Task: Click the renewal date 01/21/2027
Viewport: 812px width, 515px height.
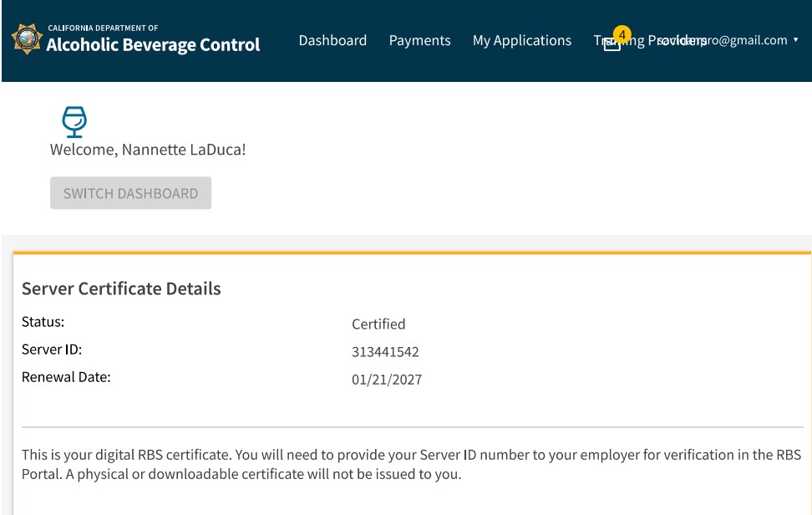Action: [387, 380]
